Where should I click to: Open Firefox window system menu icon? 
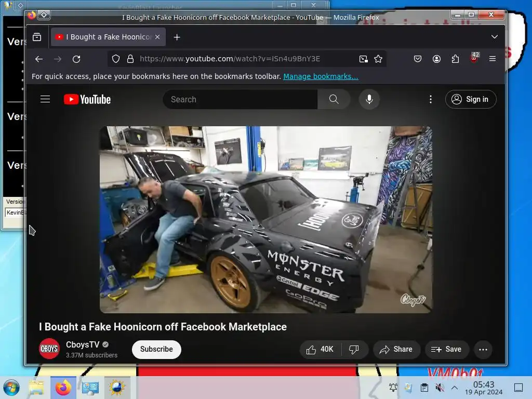click(x=32, y=15)
